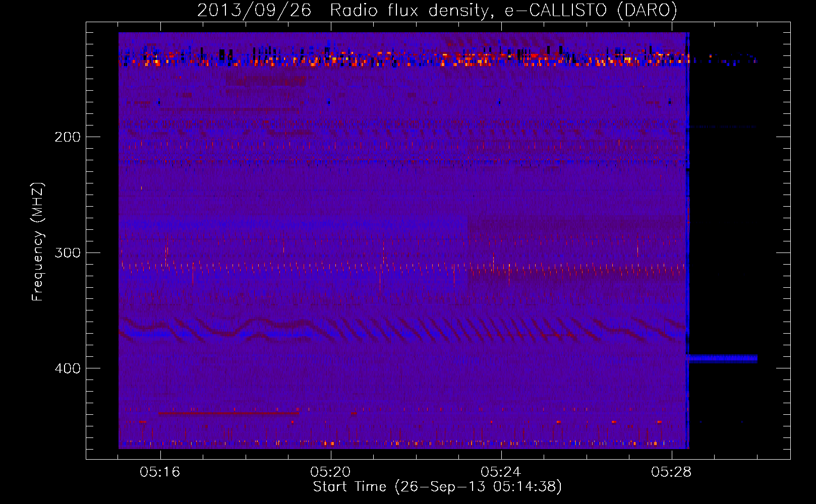This screenshot has height=504, width=816.
Task: Click the 'Start Time (26-Sep-13 05:14:38)' label
Action: tap(437, 487)
